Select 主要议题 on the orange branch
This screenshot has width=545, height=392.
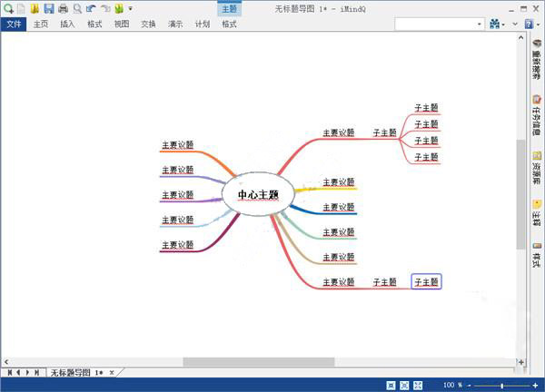pyautogui.click(x=178, y=145)
